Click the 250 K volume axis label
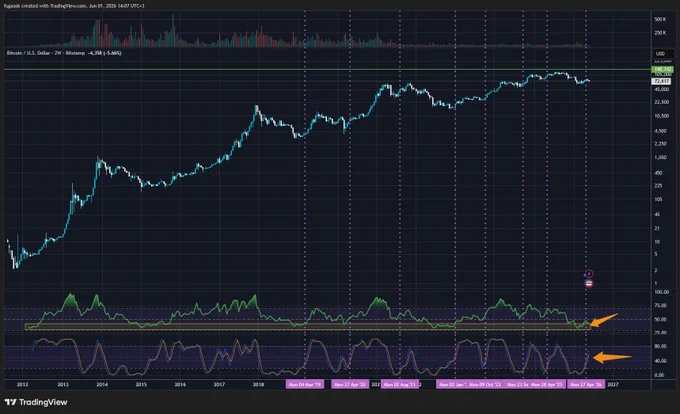 (x=660, y=33)
